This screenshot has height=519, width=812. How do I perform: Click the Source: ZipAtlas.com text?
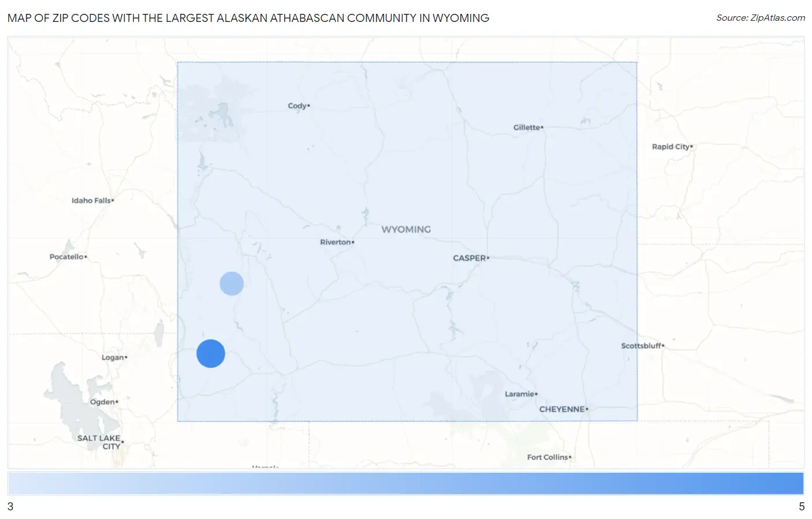click(761, 18)
